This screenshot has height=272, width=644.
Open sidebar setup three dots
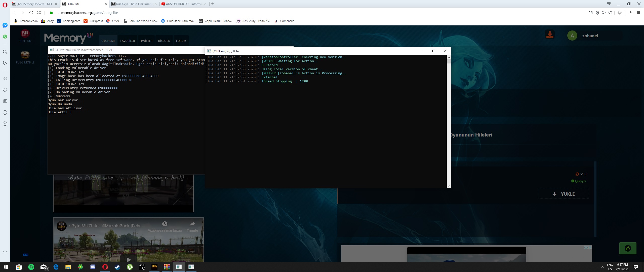5,252
